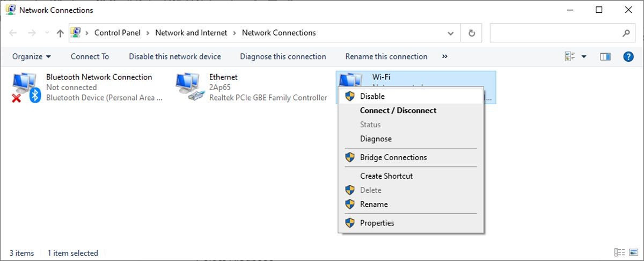Click Rename this connection
Viewport: 644px width, 261px height.
(x=386, y=56)
